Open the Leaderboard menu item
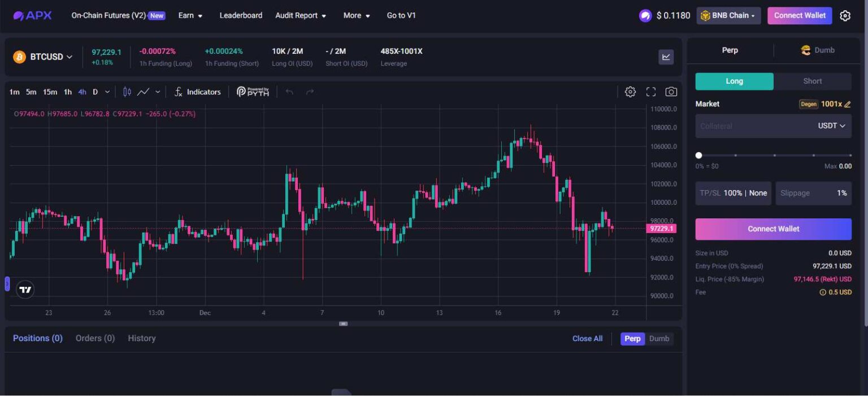 (x=241, y=15)
